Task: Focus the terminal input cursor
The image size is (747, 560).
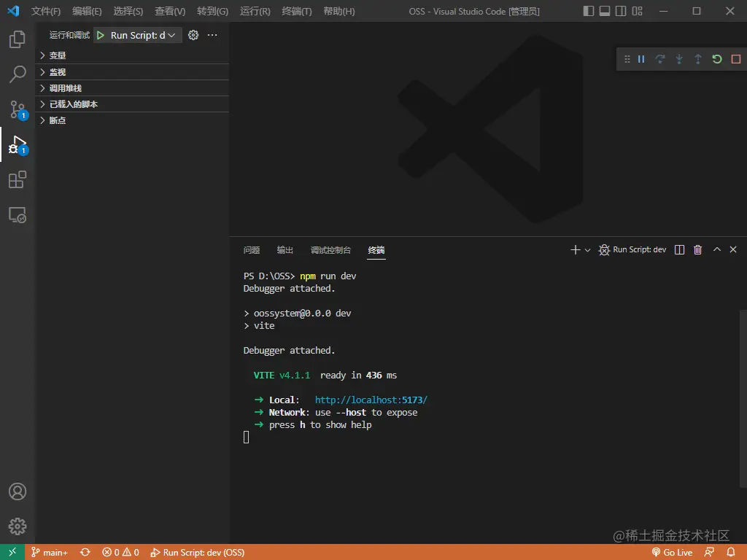Action: click(247, 437)
